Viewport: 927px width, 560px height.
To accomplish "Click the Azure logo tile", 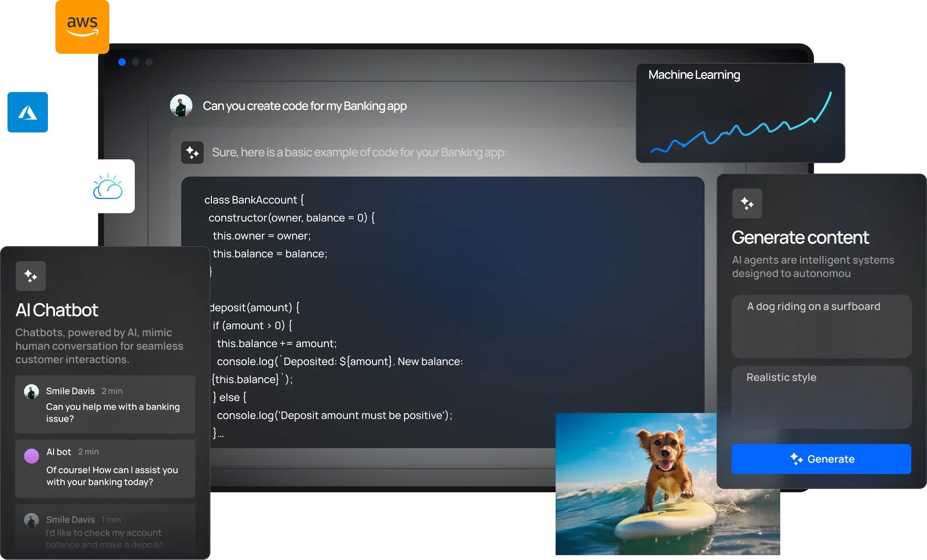I will pos(27,112).
